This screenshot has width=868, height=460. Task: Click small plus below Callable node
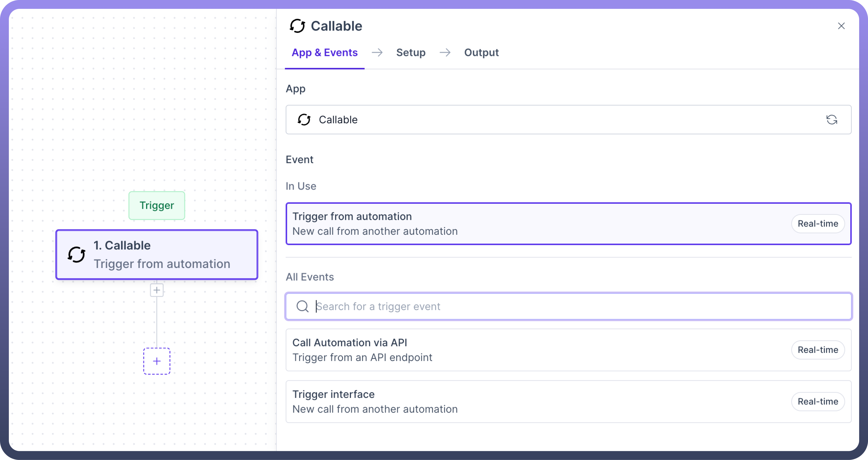tap(157, 290)
